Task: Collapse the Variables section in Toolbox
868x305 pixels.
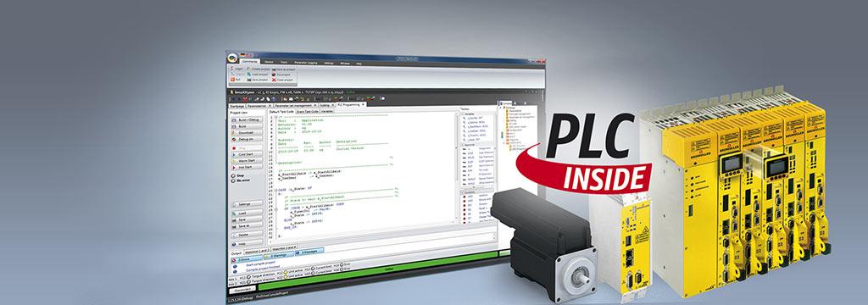Action: 462,114
